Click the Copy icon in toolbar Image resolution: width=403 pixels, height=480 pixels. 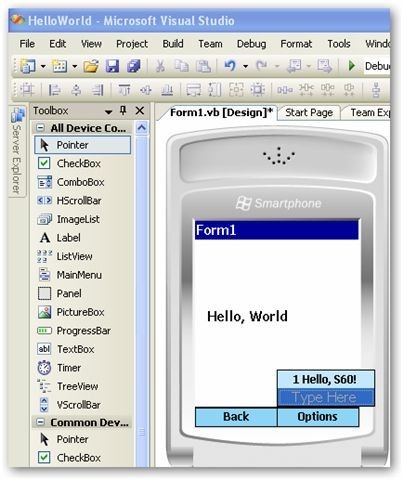[182, 66]
